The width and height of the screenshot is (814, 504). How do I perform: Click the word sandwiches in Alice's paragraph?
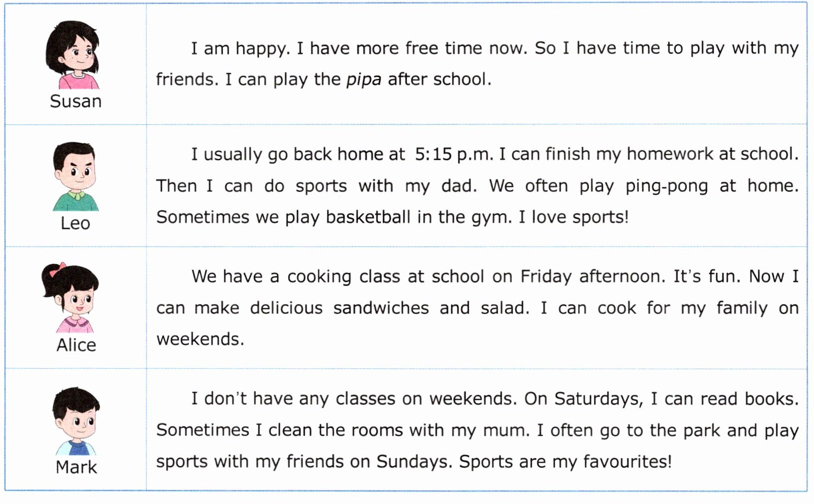(381, 308)
